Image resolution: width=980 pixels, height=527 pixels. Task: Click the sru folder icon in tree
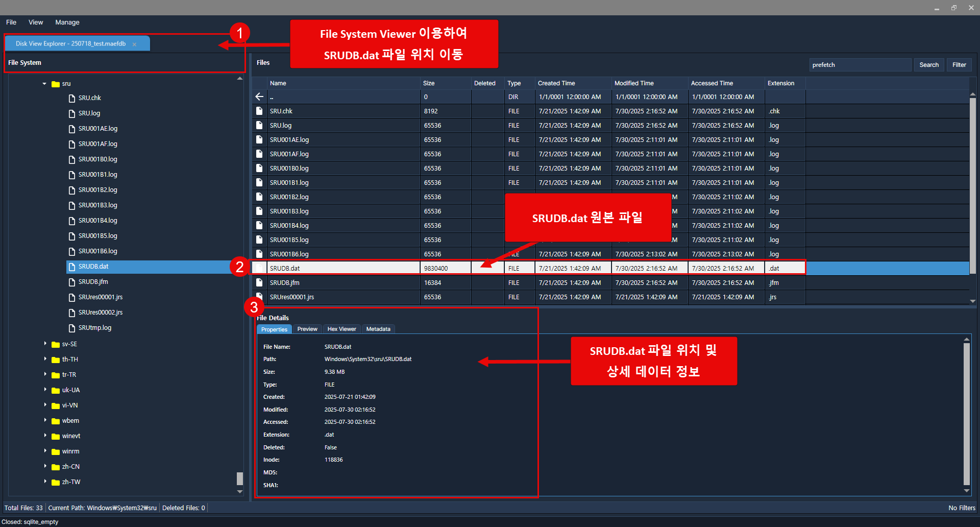(56, 84)
